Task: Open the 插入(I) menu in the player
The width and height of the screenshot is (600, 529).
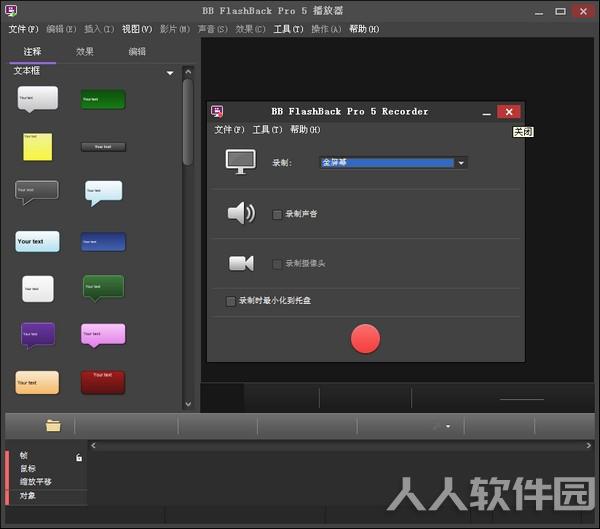Action: point(99,29)
